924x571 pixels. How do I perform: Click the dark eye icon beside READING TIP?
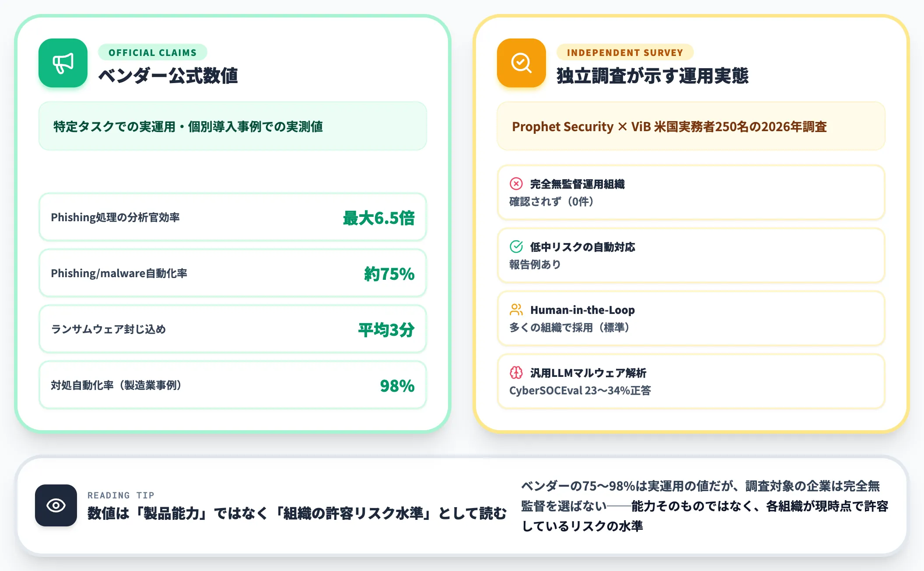coord(56,505)
